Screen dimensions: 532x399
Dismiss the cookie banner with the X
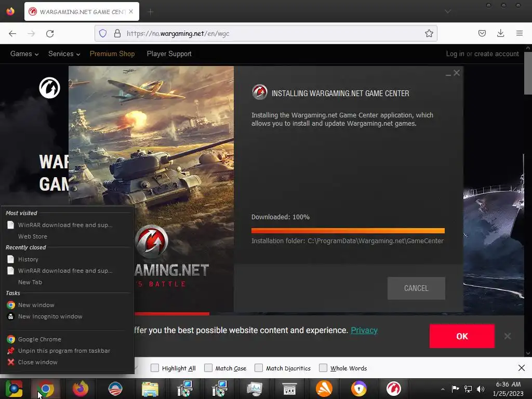click(x=507, y=336)
